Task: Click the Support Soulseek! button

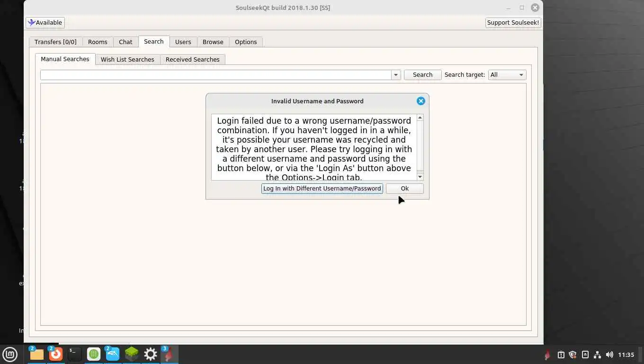Action: coord(513,22)
